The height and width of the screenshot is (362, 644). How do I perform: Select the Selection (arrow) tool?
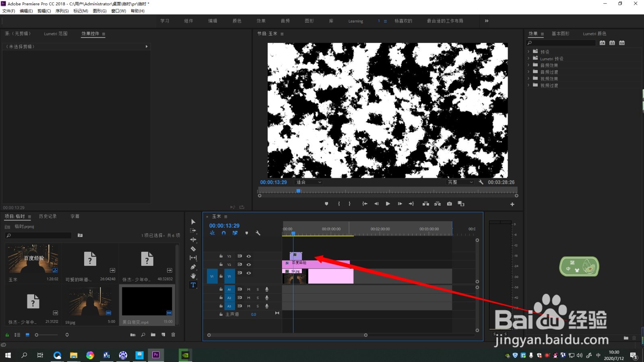click(193, 222)
